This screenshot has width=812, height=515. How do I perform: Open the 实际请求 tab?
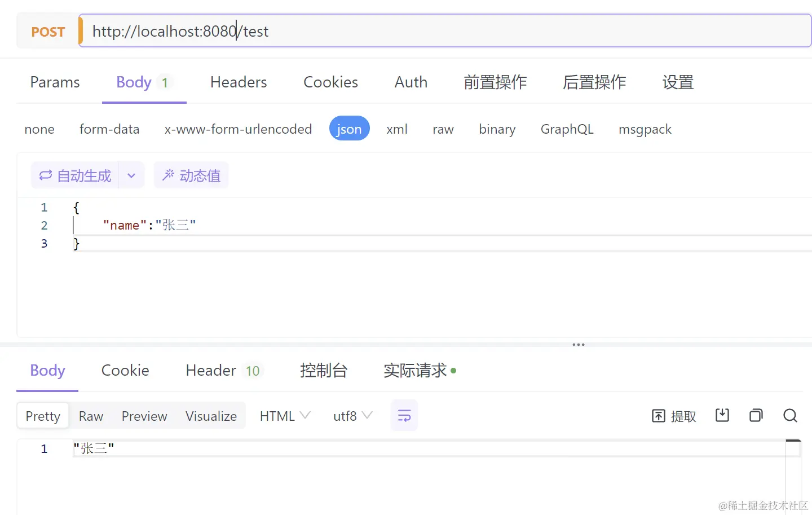tap(420, 371)
